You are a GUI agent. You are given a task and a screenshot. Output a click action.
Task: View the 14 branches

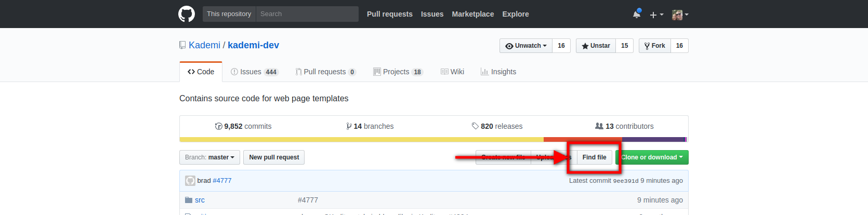[370, 126]
